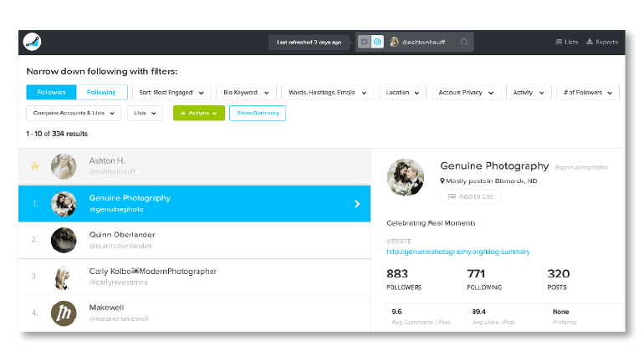Screen dimensions: 644x361
Task: Select the Instagram network icon in the top bar
Action: [377, 42]
